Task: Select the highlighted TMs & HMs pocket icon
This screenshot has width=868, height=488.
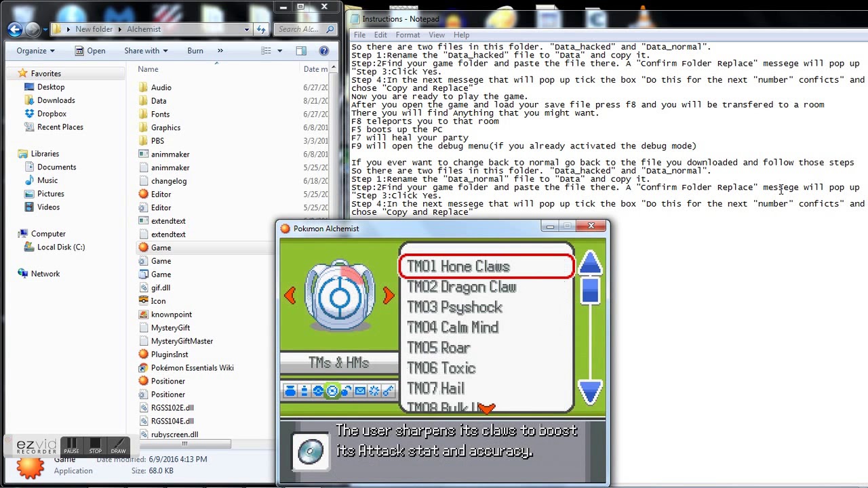Action: tap(332, 391)
